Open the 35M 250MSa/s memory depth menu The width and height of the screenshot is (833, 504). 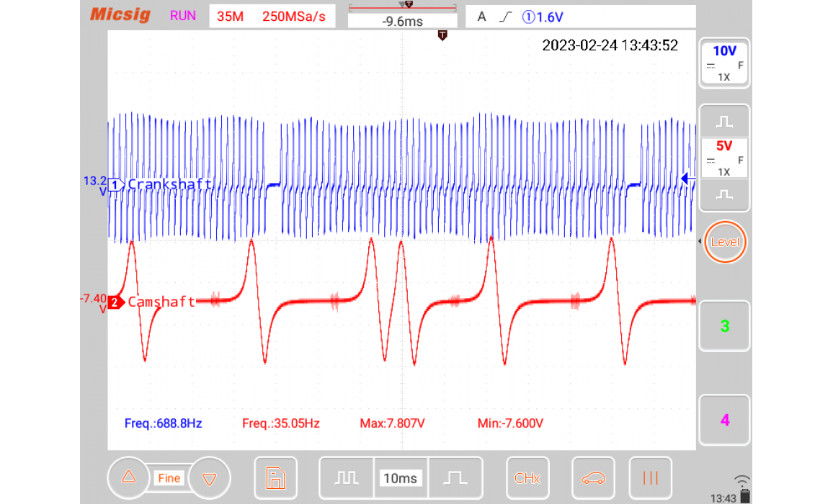275,17
